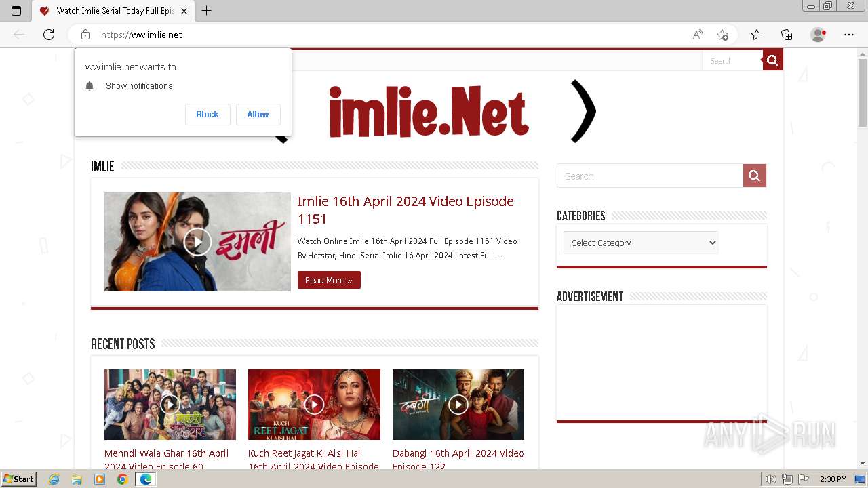Open Action Center flag tray icon

(x=804, y=479)
